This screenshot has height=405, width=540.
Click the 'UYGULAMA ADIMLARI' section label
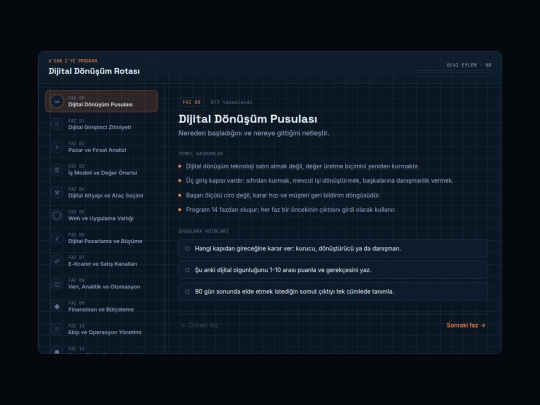tap(204, 231)
